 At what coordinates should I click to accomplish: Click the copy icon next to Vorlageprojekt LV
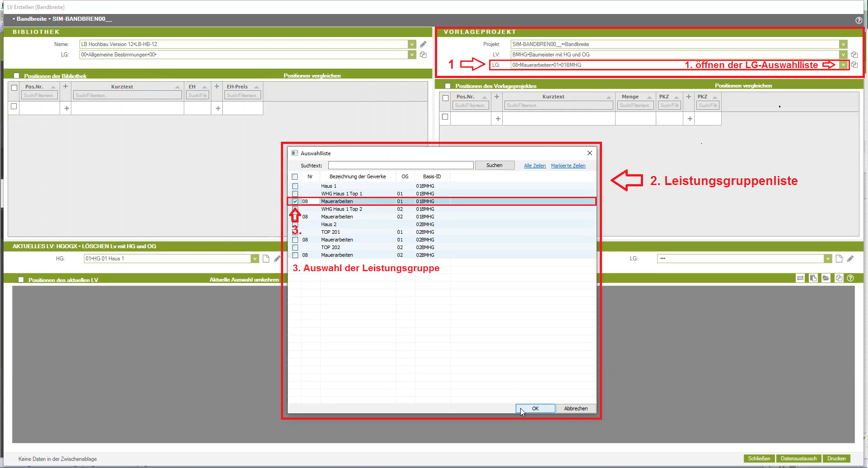click(x=854, y=55)
